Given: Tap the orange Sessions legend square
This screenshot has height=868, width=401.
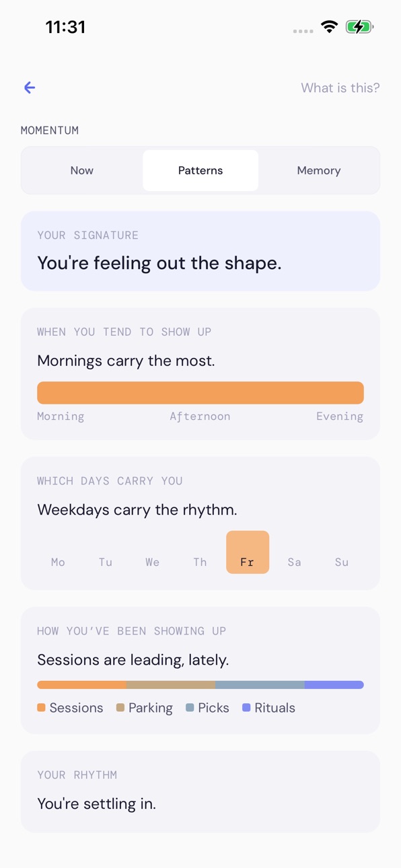Looking at the screenshot, I should point(41,708).
